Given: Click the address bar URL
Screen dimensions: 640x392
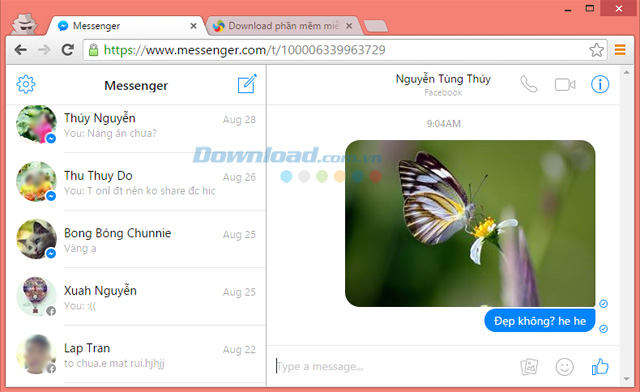Looking at the screenshot, I should pyautogui.click(x=244, y=50).
